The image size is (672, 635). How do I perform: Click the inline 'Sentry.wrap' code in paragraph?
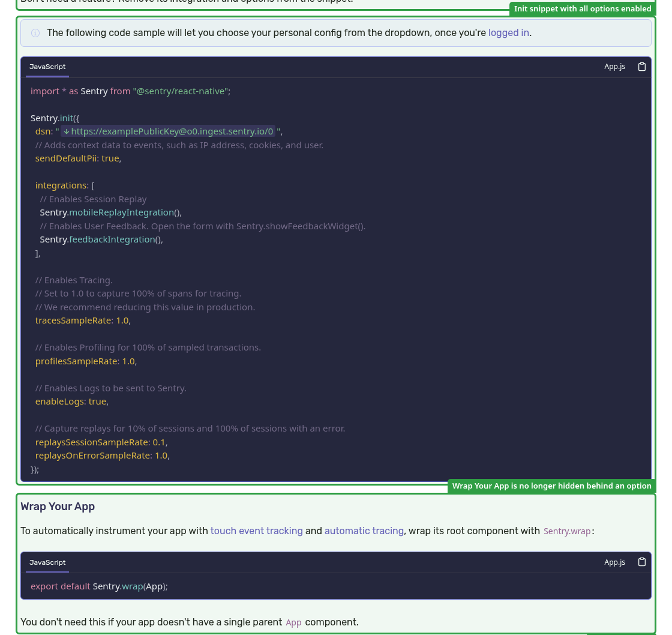click(x=567, y=531)
